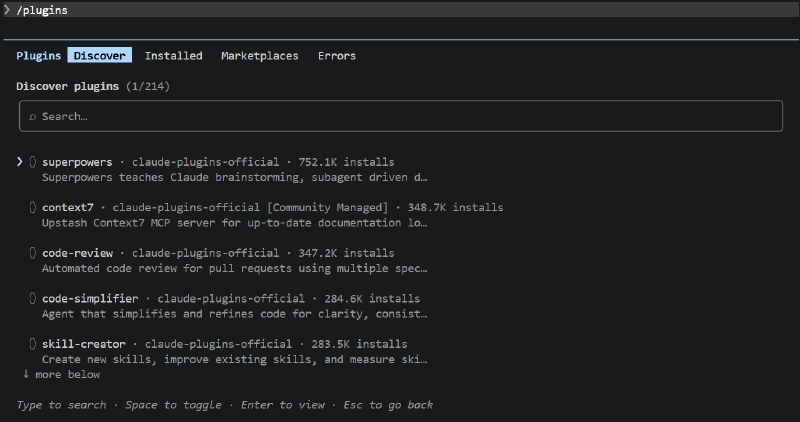The height and width of the screenshot is (422, 800).
Task: Select the superpowers plugin name
Action: (77, 162)
